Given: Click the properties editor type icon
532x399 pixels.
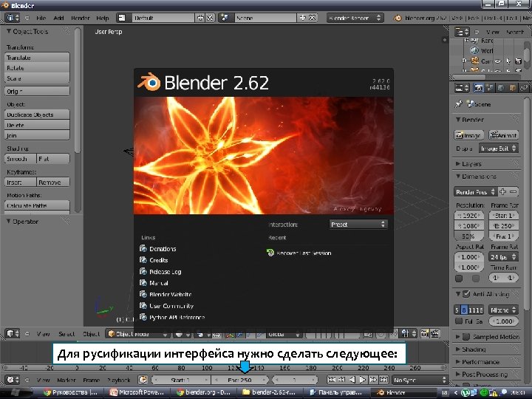Looking at the screenshot, I should [462, 88].
